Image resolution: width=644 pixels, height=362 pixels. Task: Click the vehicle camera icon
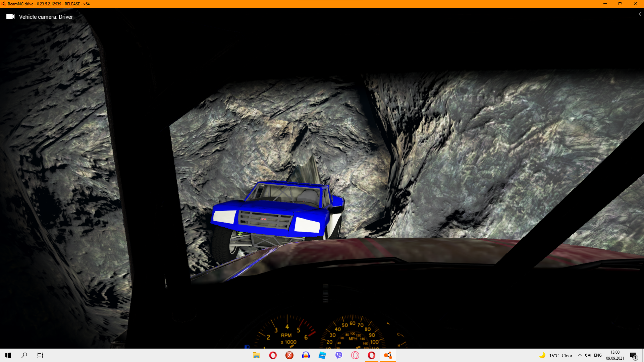pyautogui.click(x=10, y=16)
